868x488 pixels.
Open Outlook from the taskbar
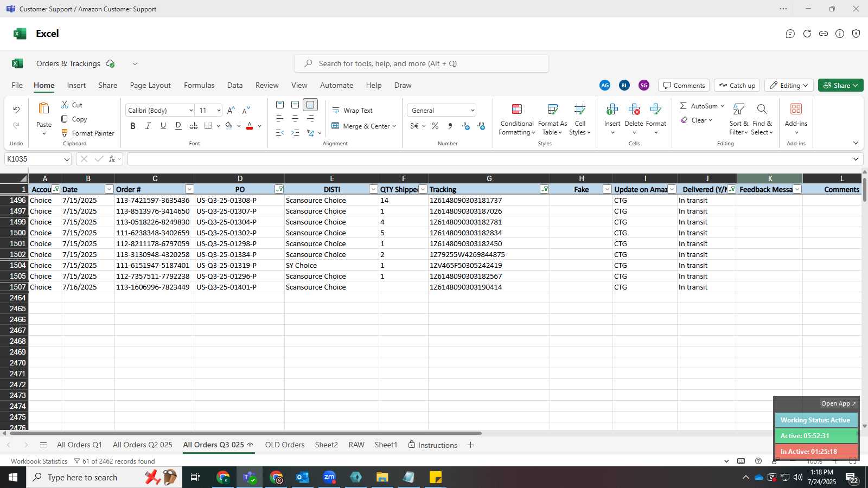click(303, 477)
